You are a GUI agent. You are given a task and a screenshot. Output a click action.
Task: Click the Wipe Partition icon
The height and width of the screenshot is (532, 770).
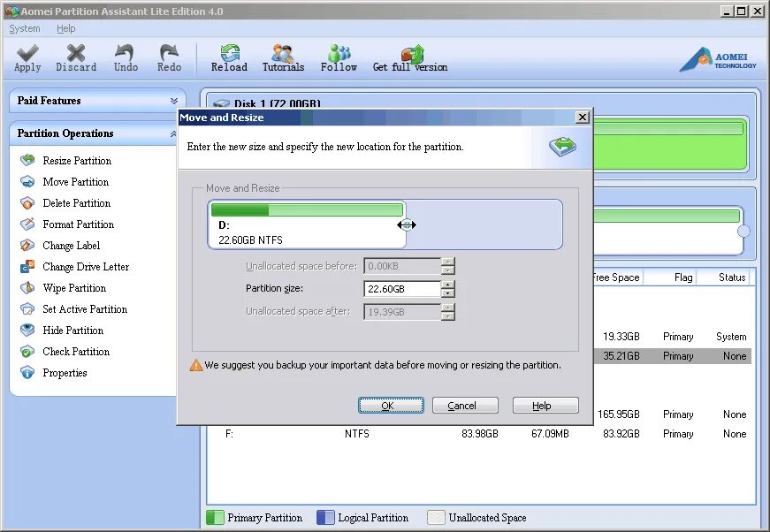[27, 287]
